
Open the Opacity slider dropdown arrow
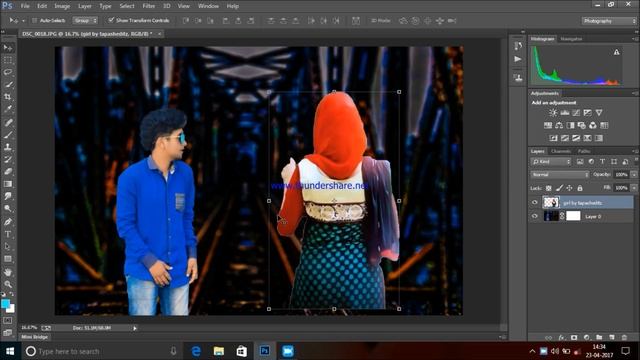coord(634,175)
